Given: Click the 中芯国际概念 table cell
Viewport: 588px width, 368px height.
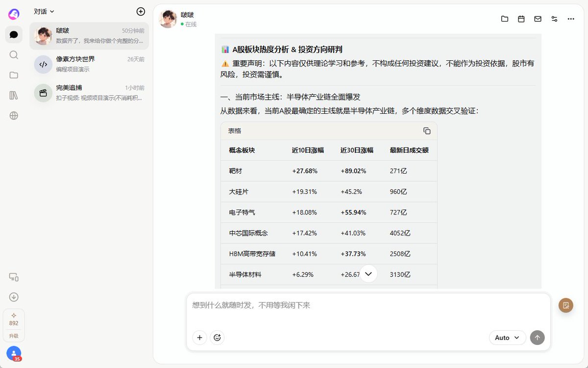Looking at the screenshot, I should pos(248,233).
